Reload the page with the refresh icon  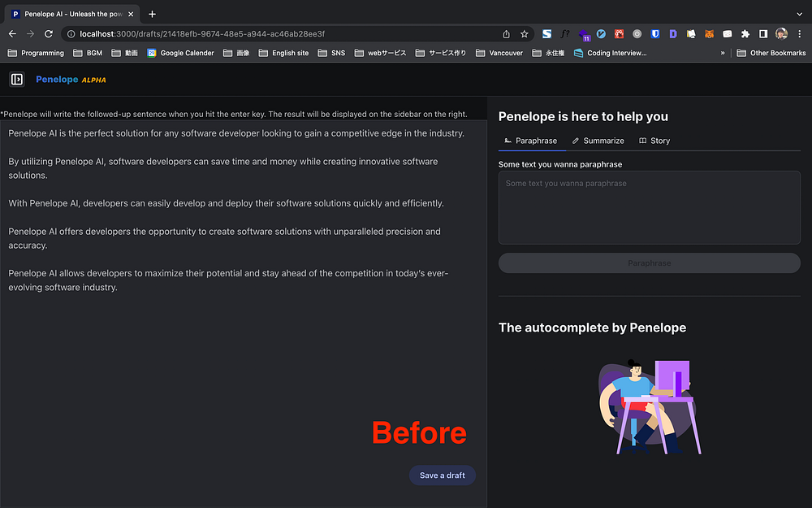coord(49,33)
